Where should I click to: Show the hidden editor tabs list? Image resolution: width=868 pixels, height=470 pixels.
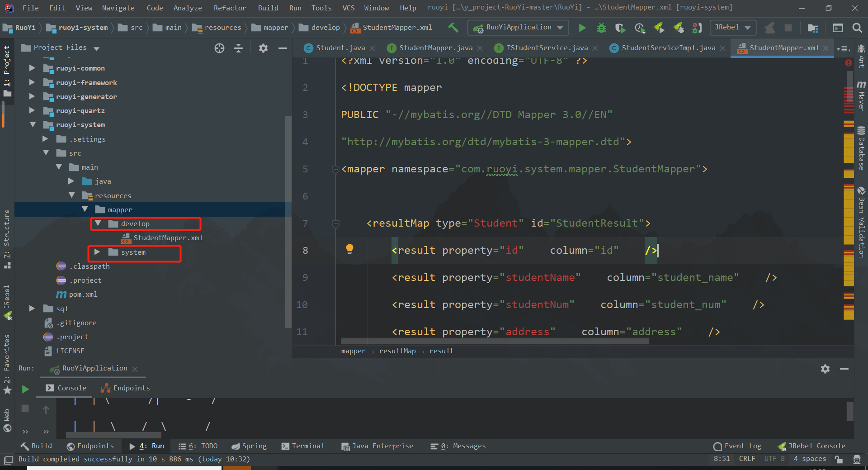pyautogui.click(x=843, y=48)
